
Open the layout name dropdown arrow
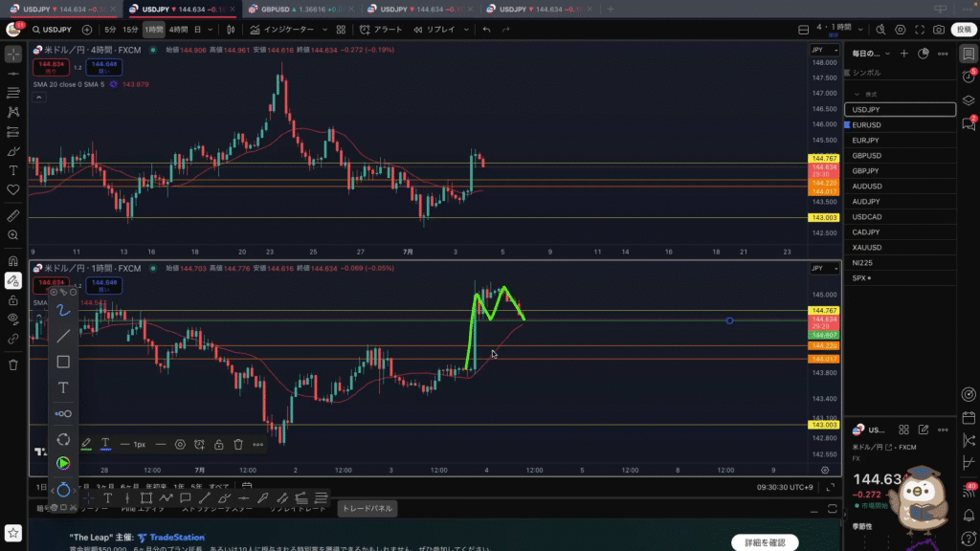(x=860, y=30)
